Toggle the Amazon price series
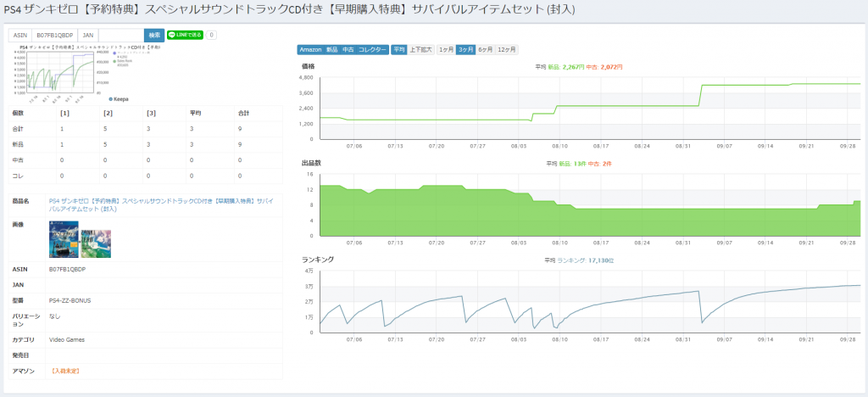Viewport: 868px width, 397px height. (x=311, y=50)
